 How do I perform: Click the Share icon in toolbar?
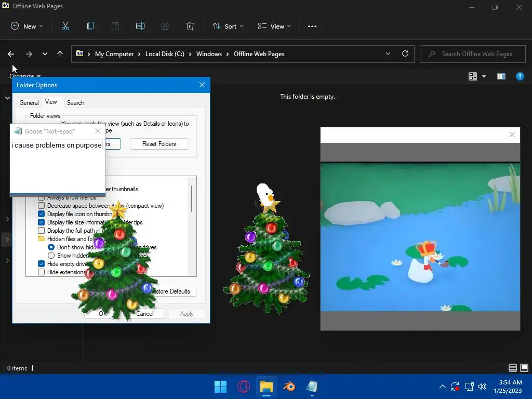165,26
